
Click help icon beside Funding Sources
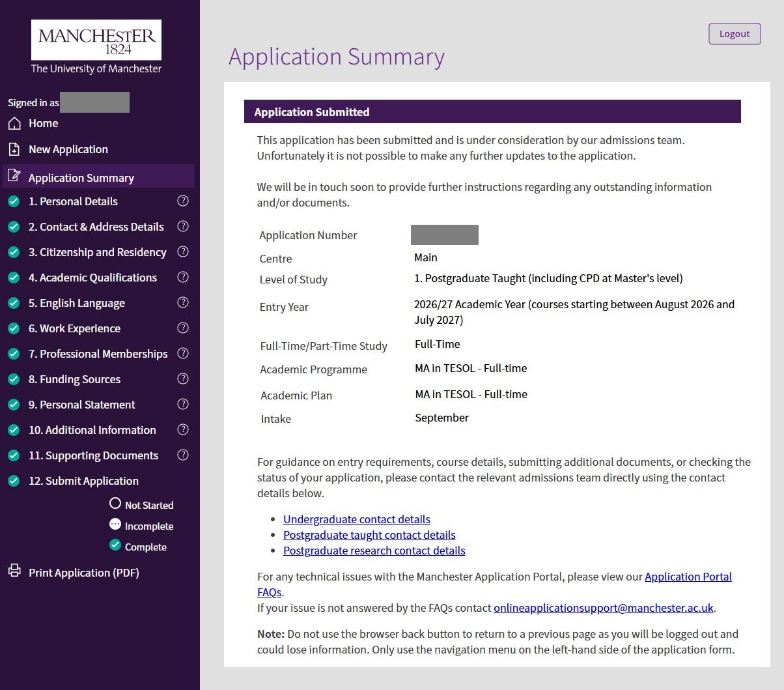click(x=183, y=379)
